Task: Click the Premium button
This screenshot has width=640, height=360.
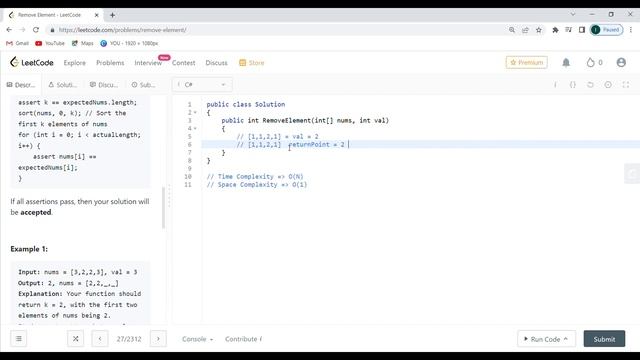Action: pos(527,62)
